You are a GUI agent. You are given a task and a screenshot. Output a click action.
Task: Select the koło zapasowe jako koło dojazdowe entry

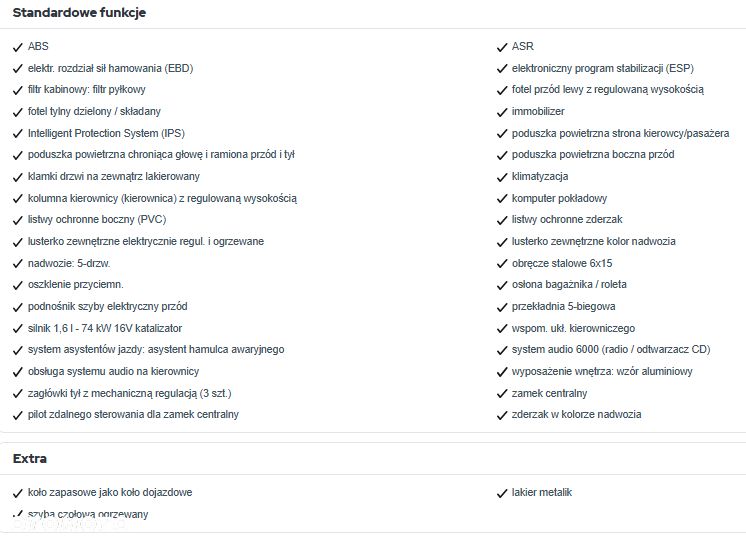[x=110, y=493]
